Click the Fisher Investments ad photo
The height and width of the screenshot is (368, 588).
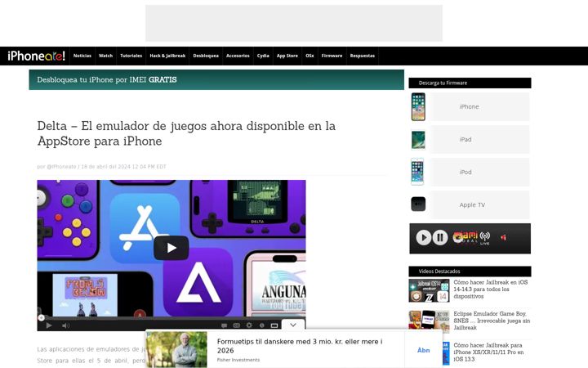(176, 350)
